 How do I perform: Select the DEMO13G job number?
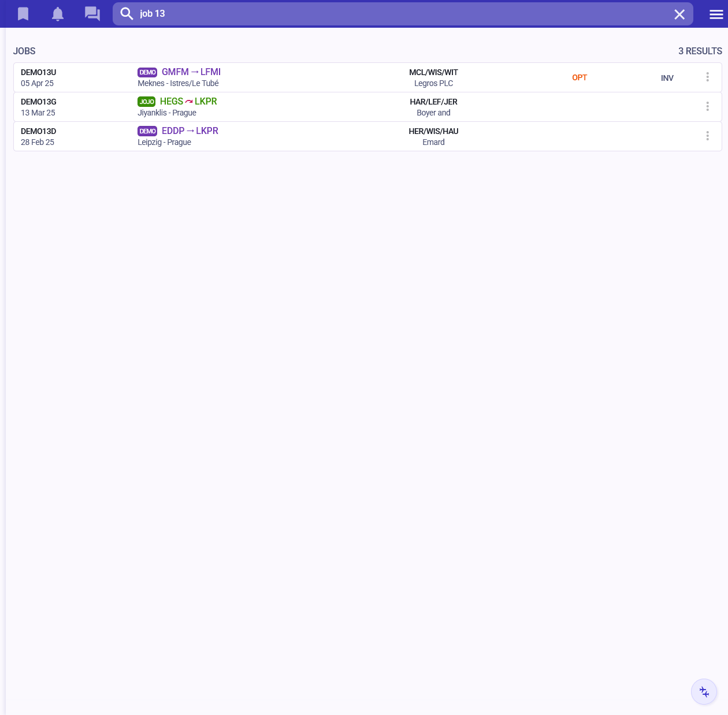pyautogui.click(x=39, y=102)
